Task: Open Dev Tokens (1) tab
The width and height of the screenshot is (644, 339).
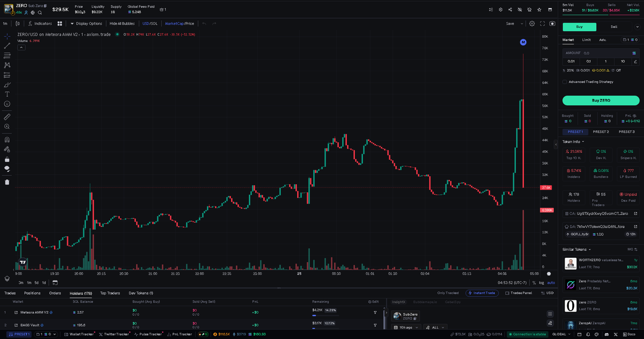Action: (x=141, y=293)
